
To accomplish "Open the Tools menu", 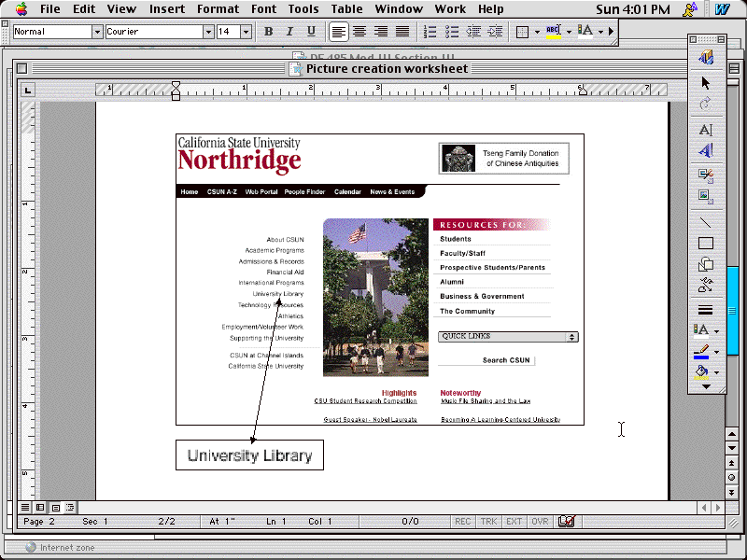I will pyautogui.click(x=303, y=9).
